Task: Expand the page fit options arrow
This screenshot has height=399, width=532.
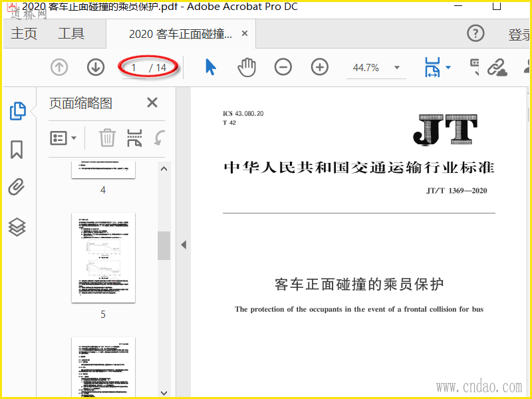Action: point(448,67)
